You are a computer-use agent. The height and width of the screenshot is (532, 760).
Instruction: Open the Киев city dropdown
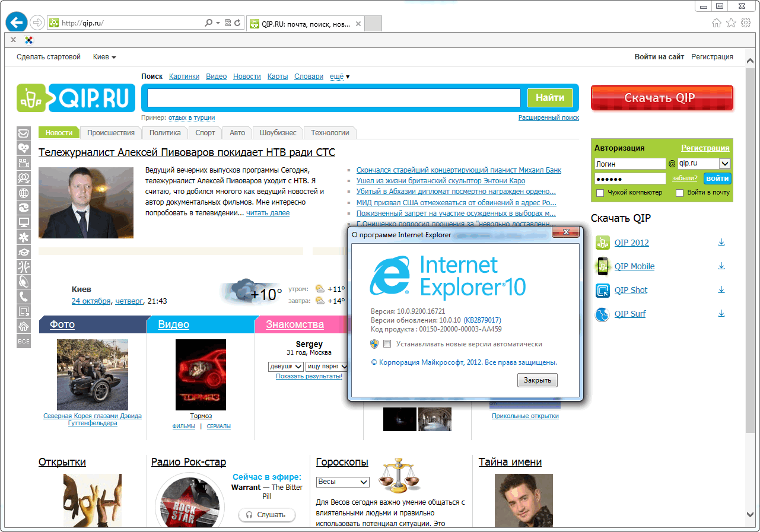[104, 57]
